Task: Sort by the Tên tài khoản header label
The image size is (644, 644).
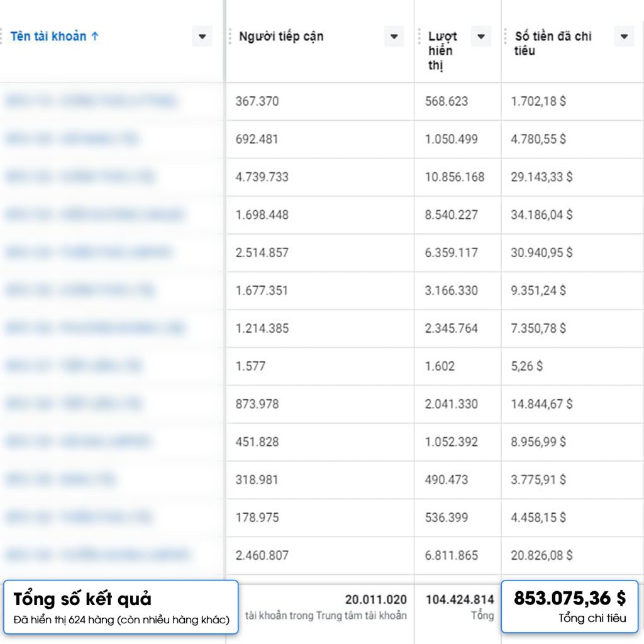Action: 48,36
